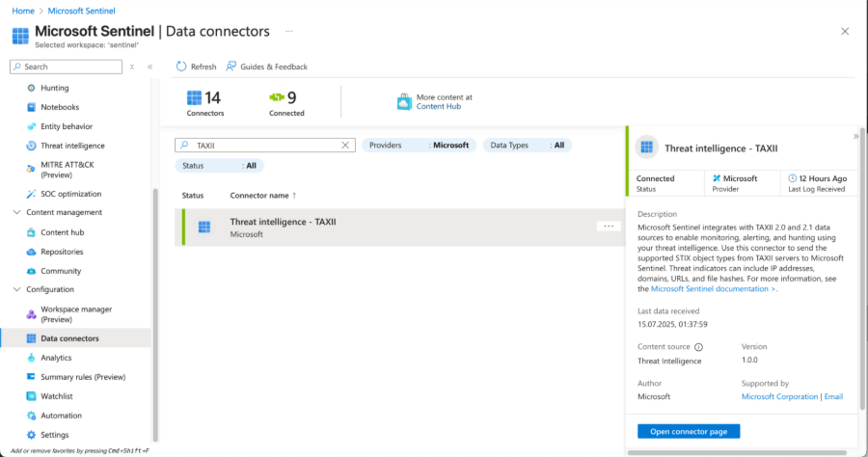Click the Refresh icon in toolbar
The height and width of the screenshot is (457, 868).
pyautogui.click(x=181, y=67)
